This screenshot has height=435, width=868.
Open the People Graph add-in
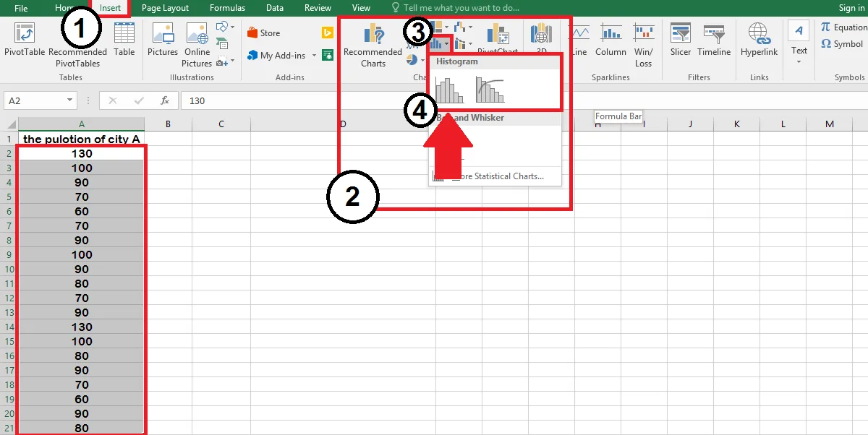[327, 55]
